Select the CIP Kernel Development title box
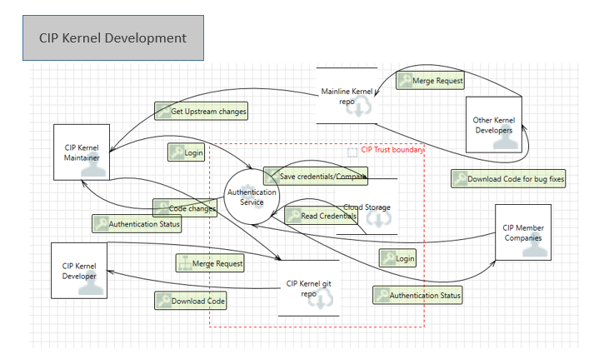589x364 pixels. click(x=113, y=38)
